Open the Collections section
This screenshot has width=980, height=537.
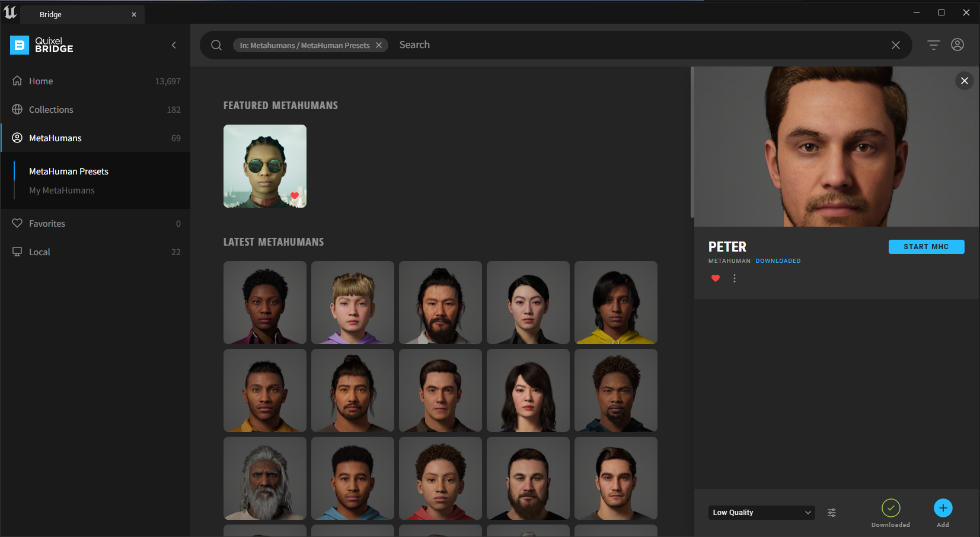point(96,110)
